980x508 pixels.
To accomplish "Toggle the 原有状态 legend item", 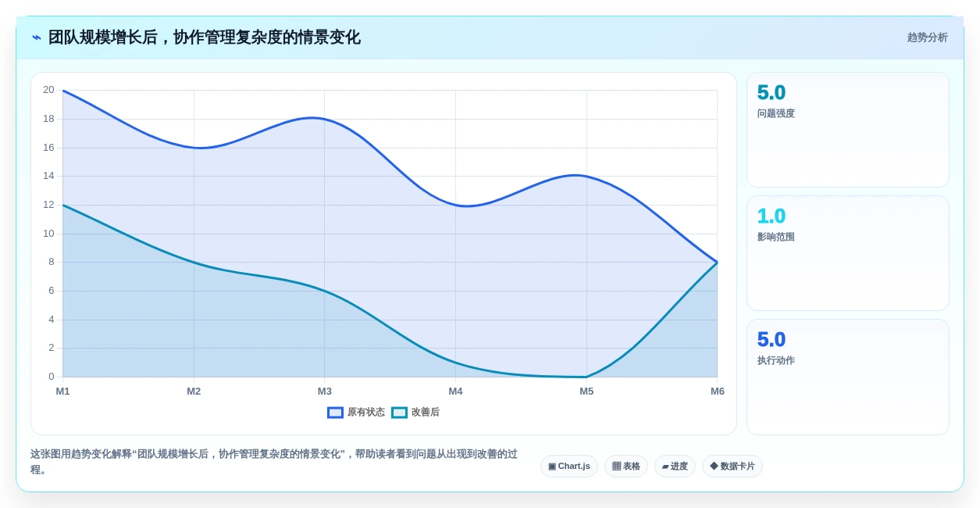I will 356,412.
